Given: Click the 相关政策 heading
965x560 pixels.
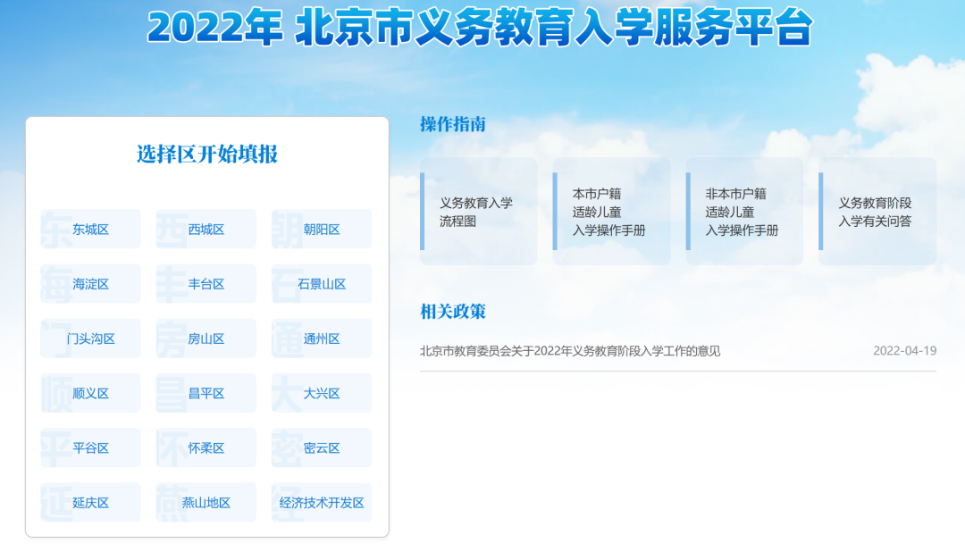Looking at the screenshot, I should (453, 312).
